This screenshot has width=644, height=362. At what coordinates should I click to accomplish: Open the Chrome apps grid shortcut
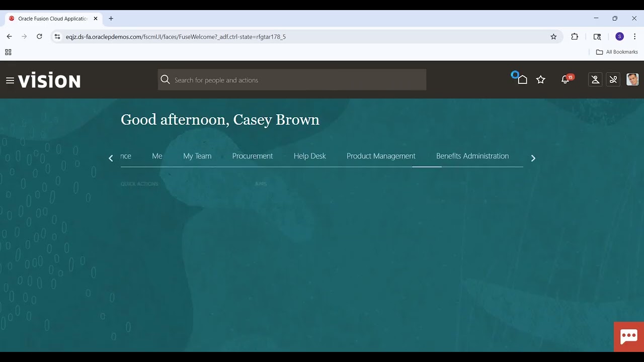pos(8,52)
